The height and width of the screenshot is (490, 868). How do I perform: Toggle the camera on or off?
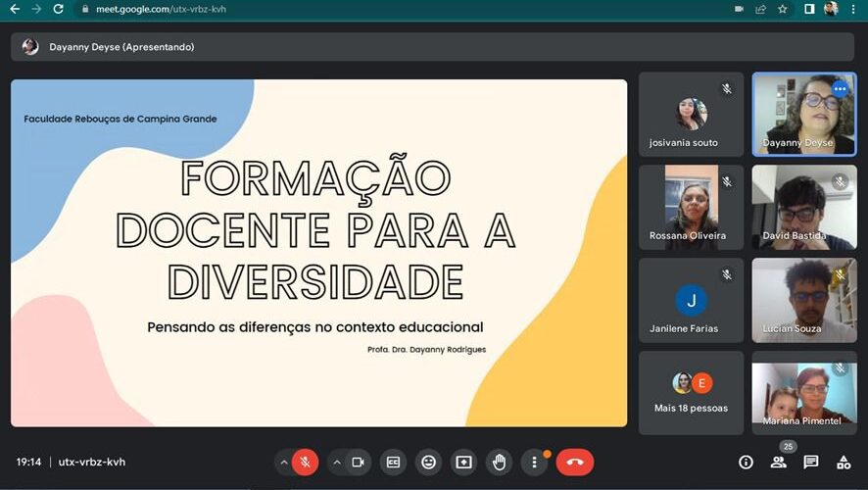pos(358,462)
